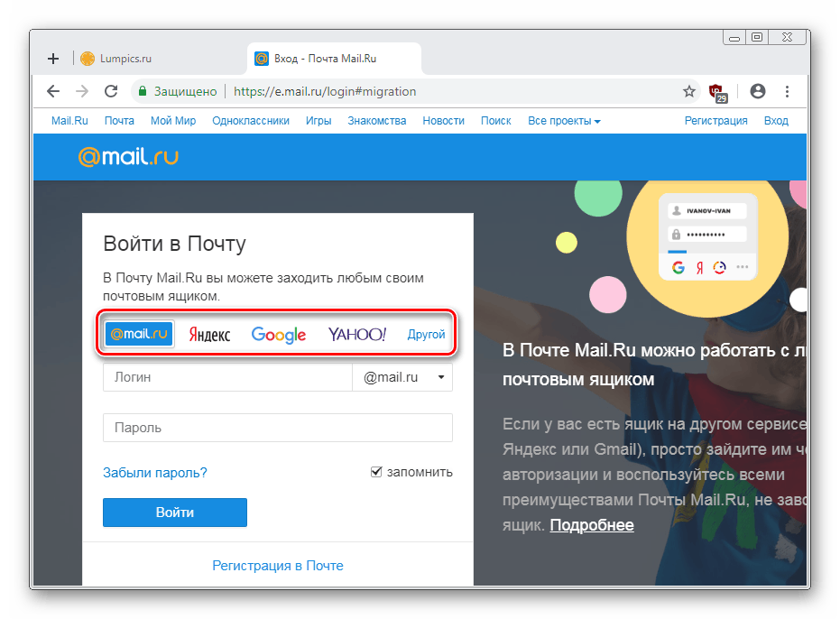Open the red shield extension icon
840x619 pixels.
[717, 92]
